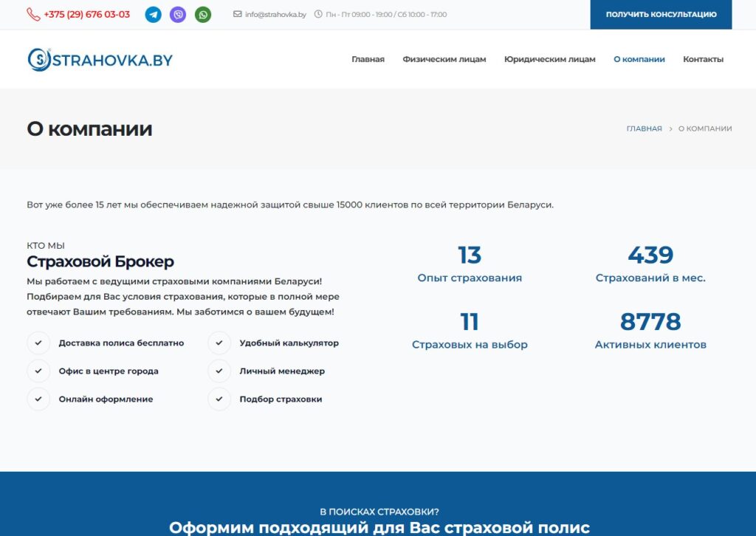Click the number 8778 counter
Viewport: 756px width, 536px height.
point(650,321)
